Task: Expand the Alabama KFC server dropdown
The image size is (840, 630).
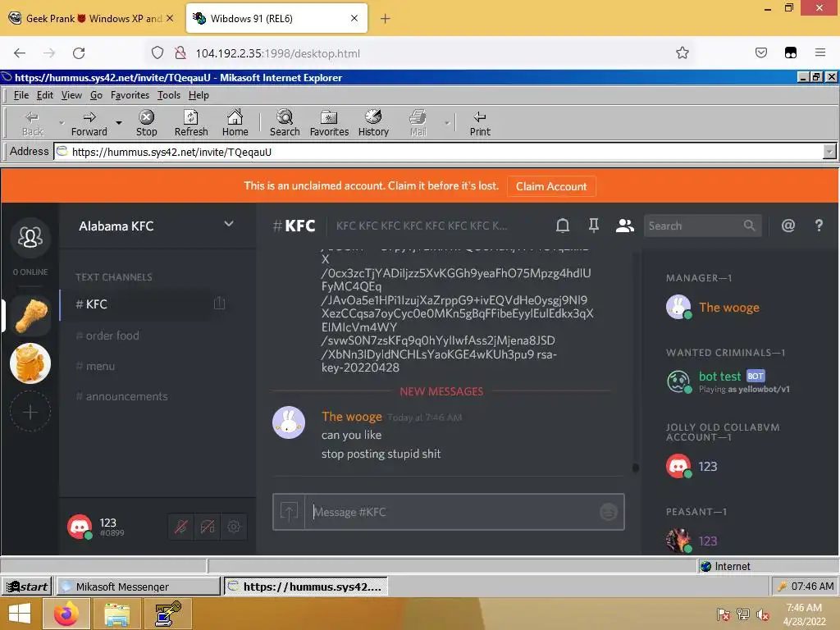Action: pos(229,224)
